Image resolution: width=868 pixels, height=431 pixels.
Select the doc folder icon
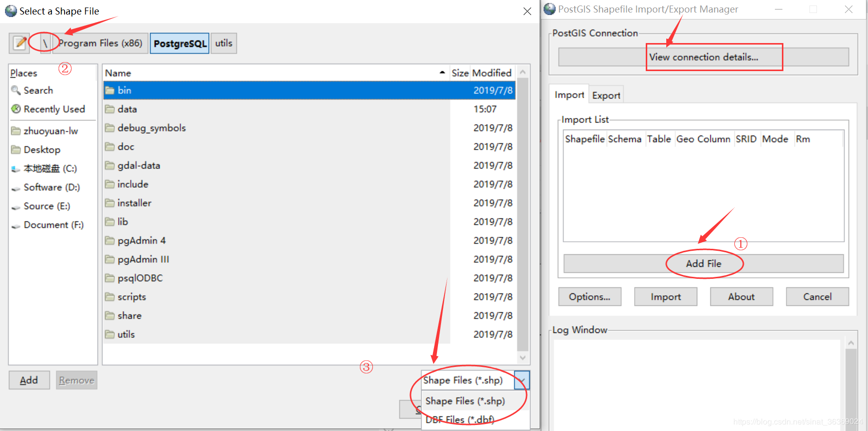click(110, 147)
